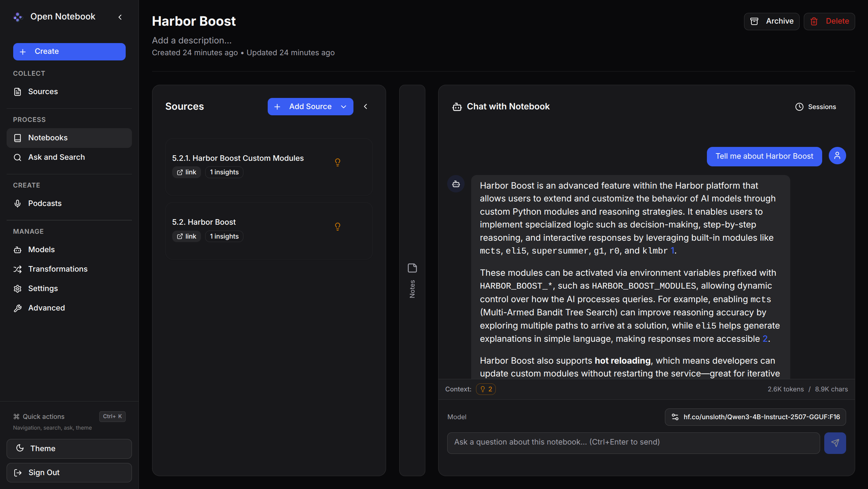The image size is (868, 489).
Task: Toggle the lightbulb context icon for Custom Modules
Action: pyautogui.click(x=337, y=163)
